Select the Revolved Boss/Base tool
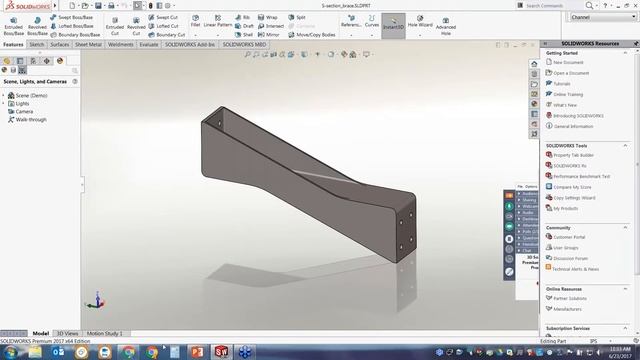Image resolution: width=640 pixels, height=360 pixels. pyautogui.click(x=37, y=26)
